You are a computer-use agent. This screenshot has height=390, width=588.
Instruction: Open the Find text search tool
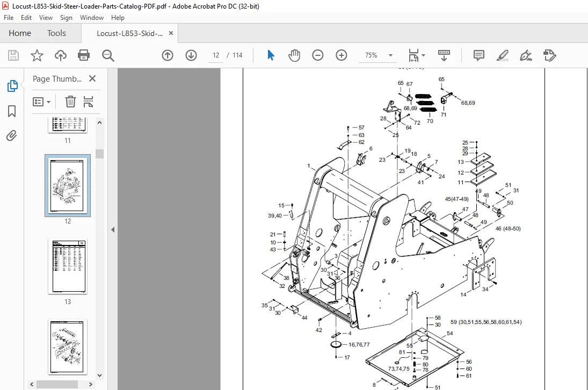coord(108,55)
